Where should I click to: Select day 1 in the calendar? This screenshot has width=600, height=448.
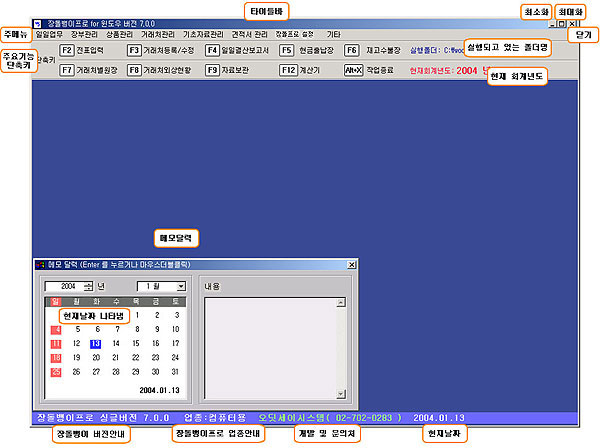[x=137, y=315]
